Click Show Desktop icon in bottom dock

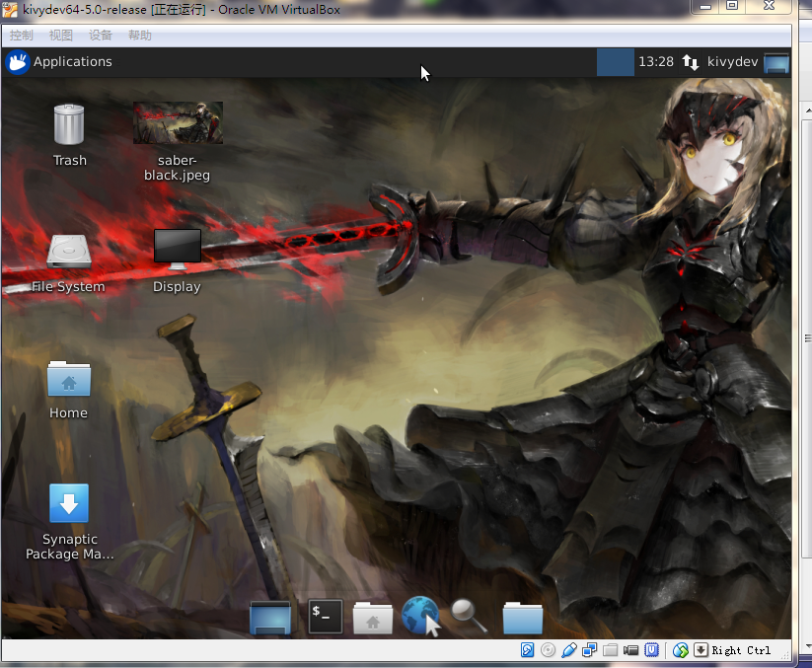270,618
